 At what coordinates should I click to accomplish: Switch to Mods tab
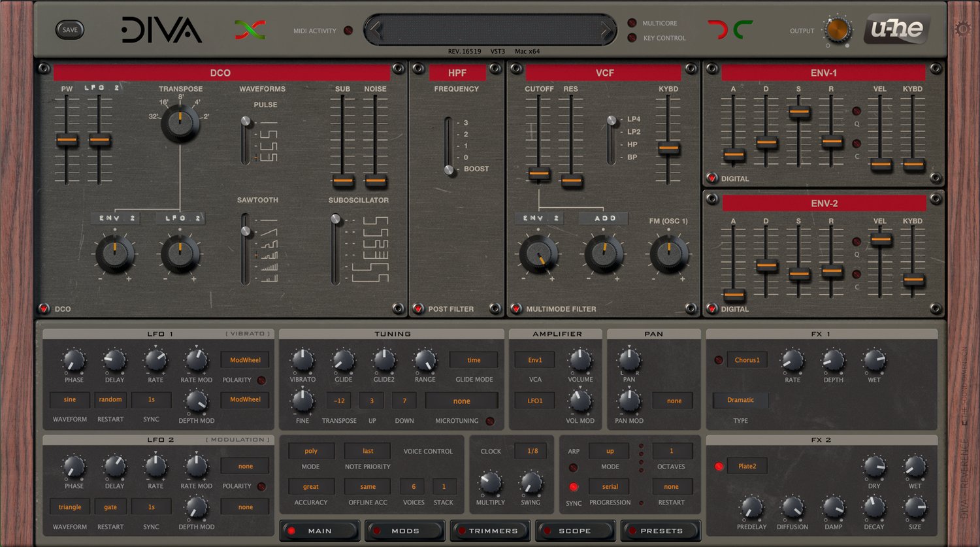(405, 531)
